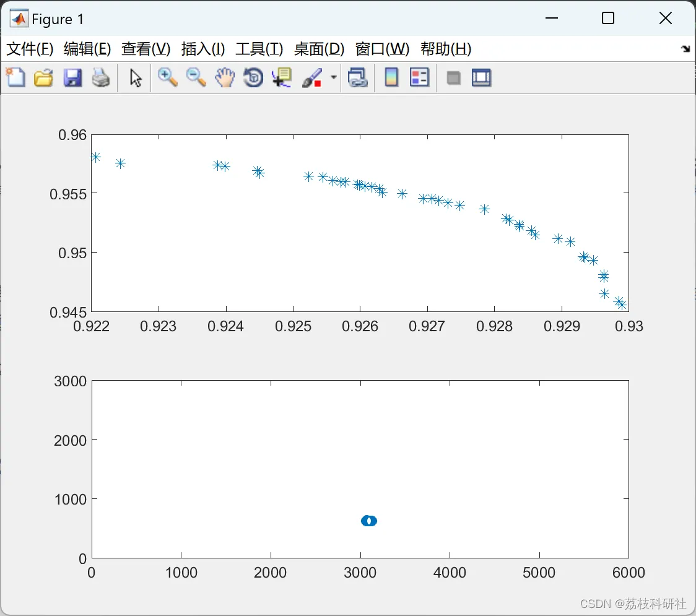Click the MATLAB logo in the title bar
The width and height of the screenshot is (696, 616).
pos(19,19)
